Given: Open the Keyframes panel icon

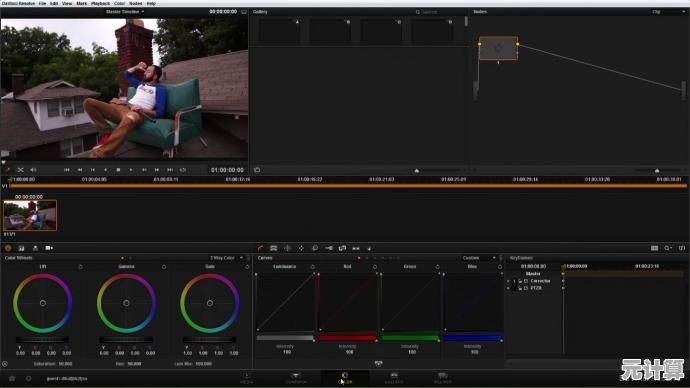Looking at the screenshot, I should click(x=654, y=248).
